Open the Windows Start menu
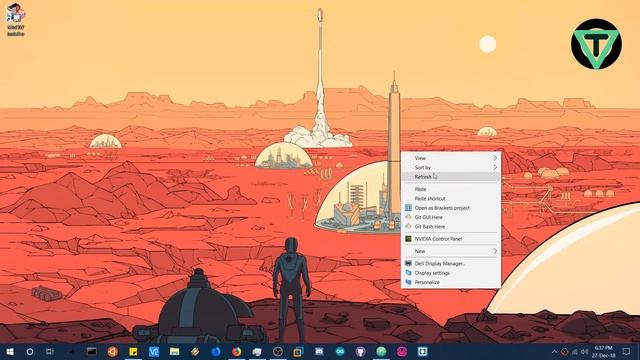Image resolution: width=640 pixels, height=360 pixels. click(x=10, y=351)
